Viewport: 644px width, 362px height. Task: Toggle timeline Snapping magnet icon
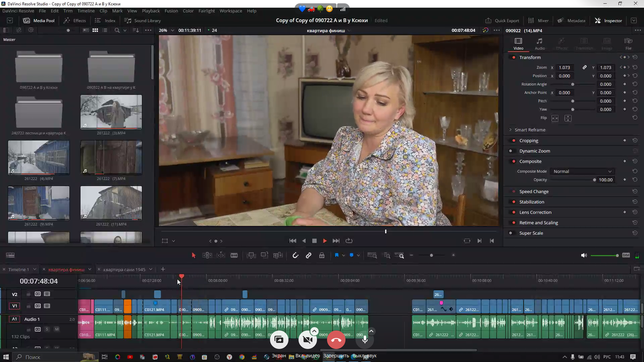pyautogui.click(x=295, y=255)
